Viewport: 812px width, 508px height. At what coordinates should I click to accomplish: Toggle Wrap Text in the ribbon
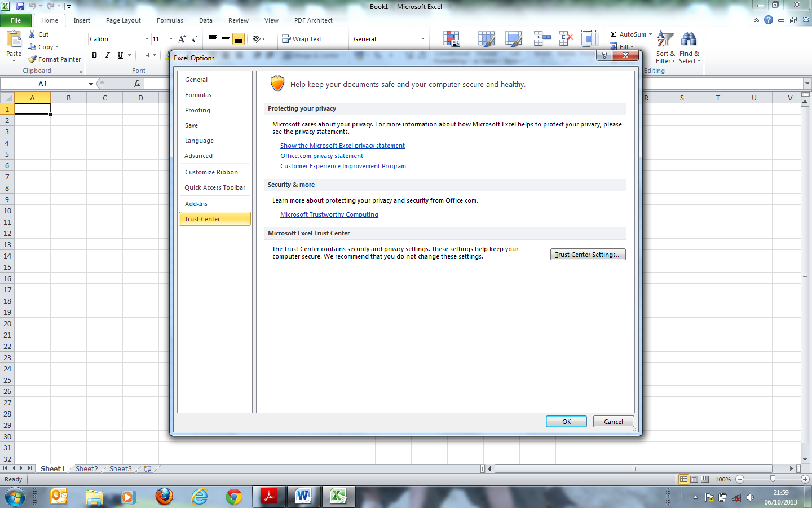click(x=302, y=39)
